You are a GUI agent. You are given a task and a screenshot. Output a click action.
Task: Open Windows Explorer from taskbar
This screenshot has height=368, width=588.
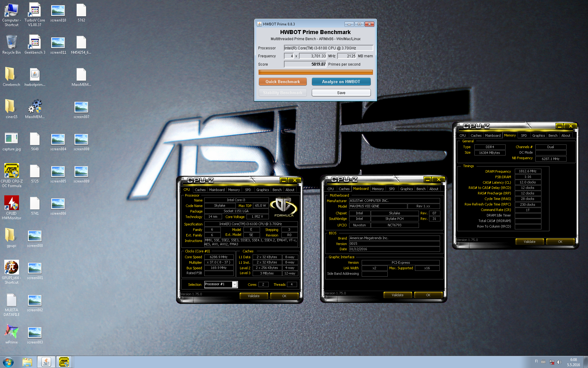[x=27, y=362]
